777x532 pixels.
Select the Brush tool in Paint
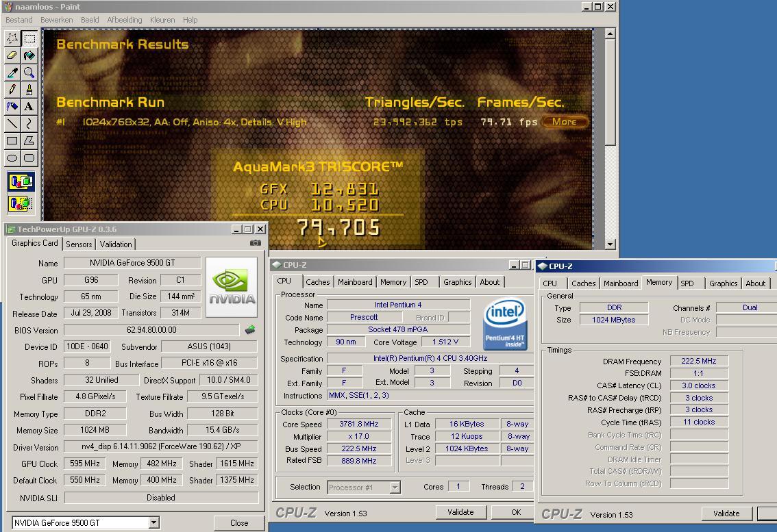click(x=29, y=90)
